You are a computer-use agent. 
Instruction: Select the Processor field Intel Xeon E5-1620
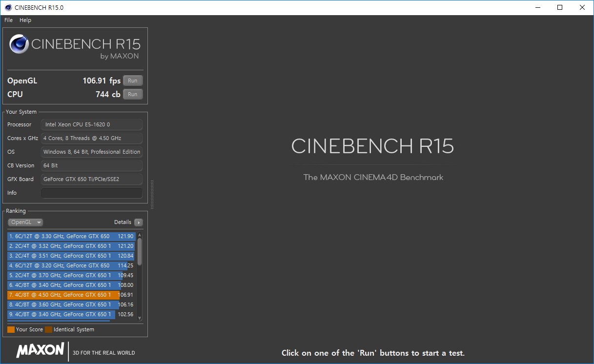click(92, 124)
